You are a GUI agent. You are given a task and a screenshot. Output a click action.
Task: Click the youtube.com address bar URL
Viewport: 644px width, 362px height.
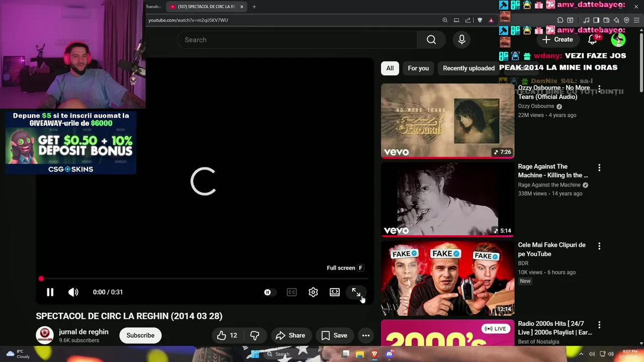click(x=188, y=20)
